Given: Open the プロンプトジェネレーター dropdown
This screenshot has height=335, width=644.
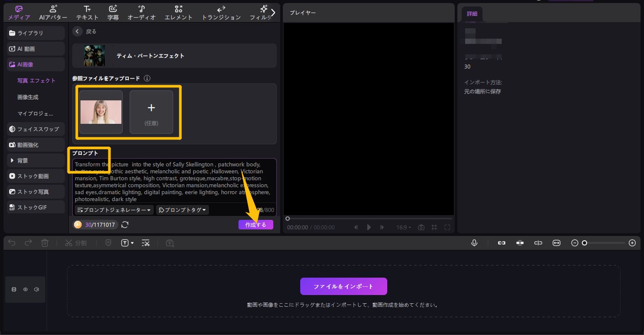Looking at the screenshot, I should 114,210.
